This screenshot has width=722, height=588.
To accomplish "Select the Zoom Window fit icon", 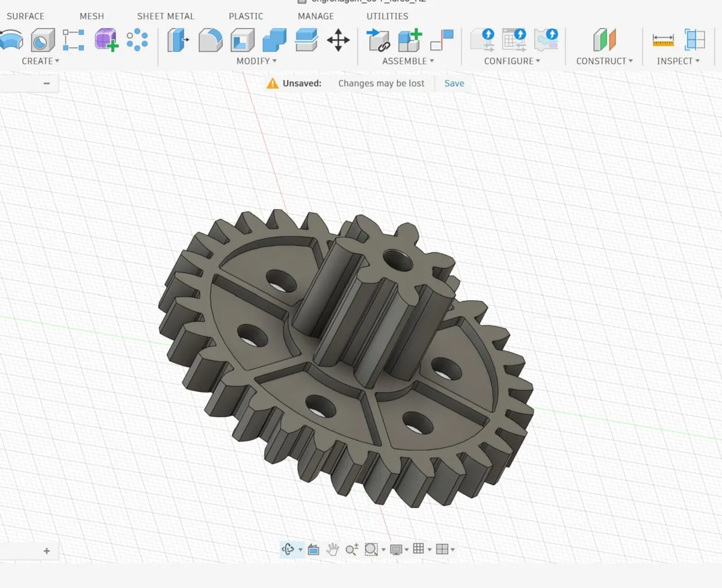I will click(371, 549).
